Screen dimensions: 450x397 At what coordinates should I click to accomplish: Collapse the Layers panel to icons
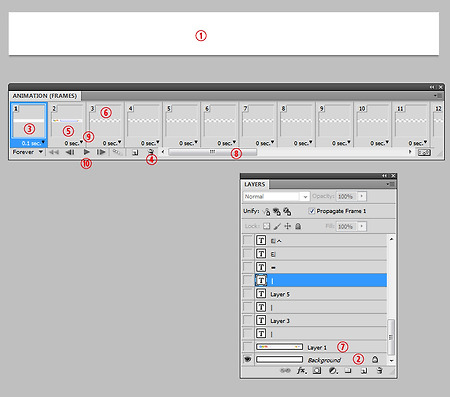[385, 176]
